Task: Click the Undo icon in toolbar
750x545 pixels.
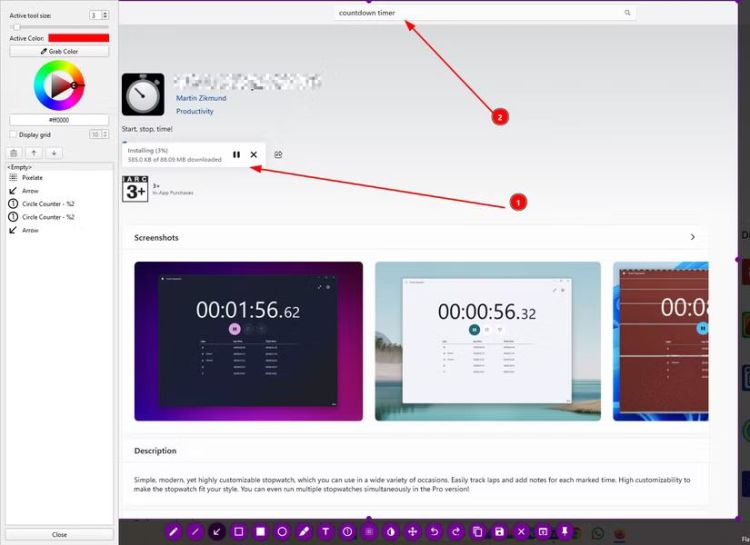Action: pos(434,531)
